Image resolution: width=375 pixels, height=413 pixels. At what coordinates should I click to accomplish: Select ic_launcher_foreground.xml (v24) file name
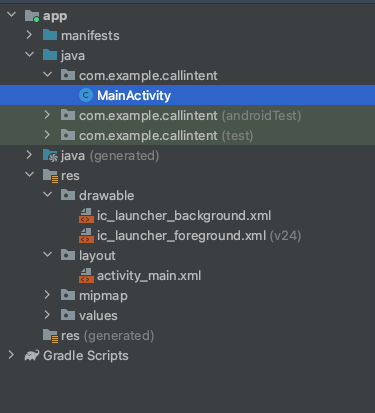coord(199,236)
